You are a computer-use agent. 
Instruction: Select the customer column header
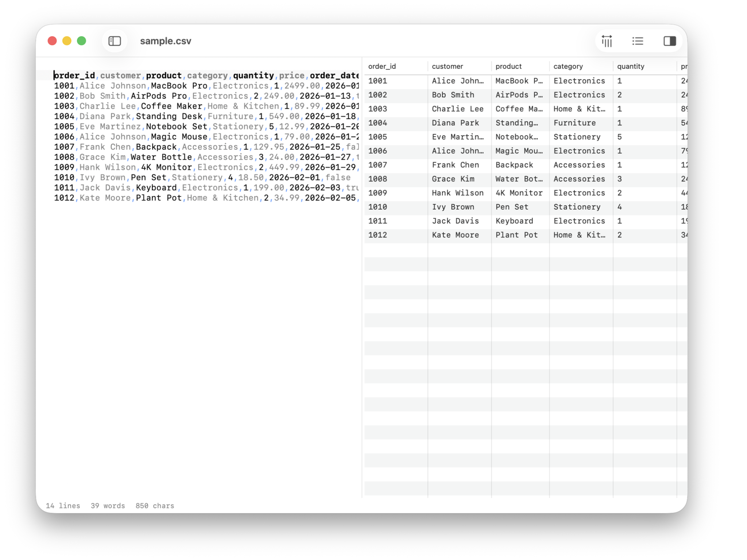pos(447,66)
